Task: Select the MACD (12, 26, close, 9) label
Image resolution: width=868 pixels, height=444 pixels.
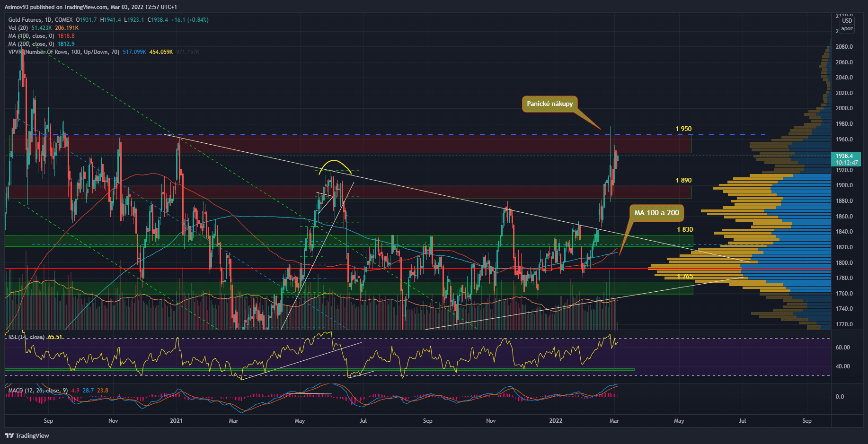Action: click(38, 391)
